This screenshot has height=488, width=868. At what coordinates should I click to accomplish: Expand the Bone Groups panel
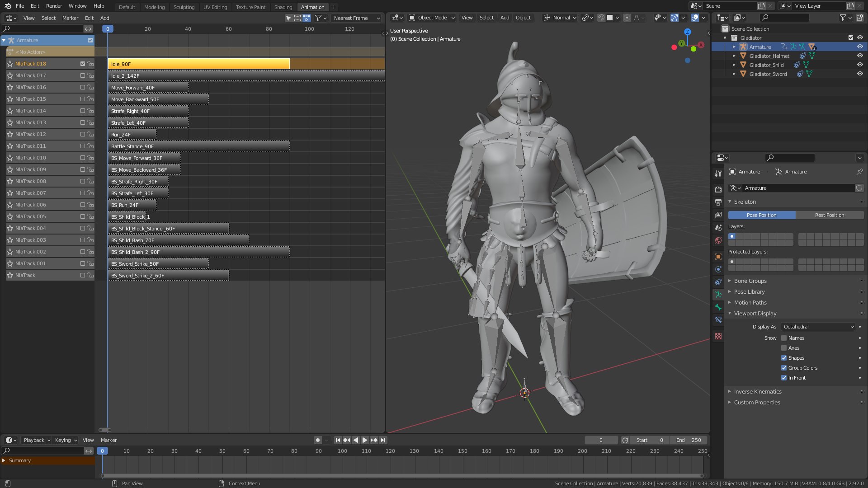[750, 281]
